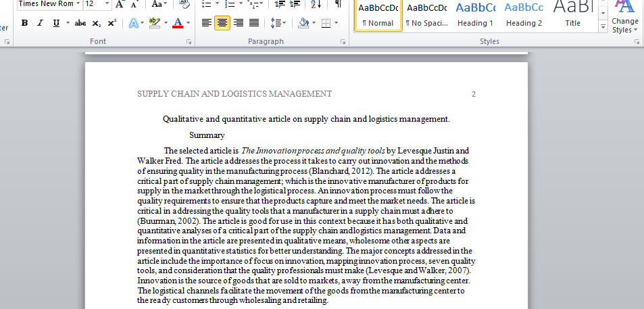Toggle Show/Hide paragraph marks
The image size is (644, 309).
[x=338, y=4]
